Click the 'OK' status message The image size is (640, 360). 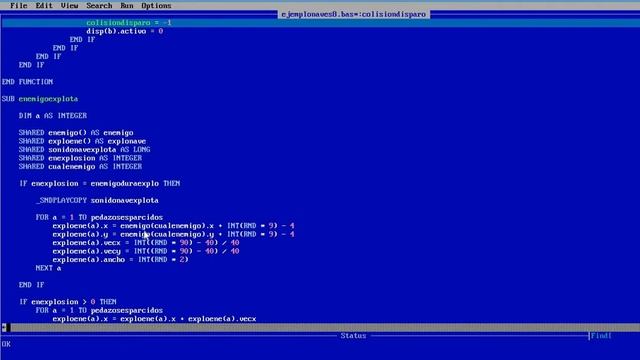tap(6, 344)
